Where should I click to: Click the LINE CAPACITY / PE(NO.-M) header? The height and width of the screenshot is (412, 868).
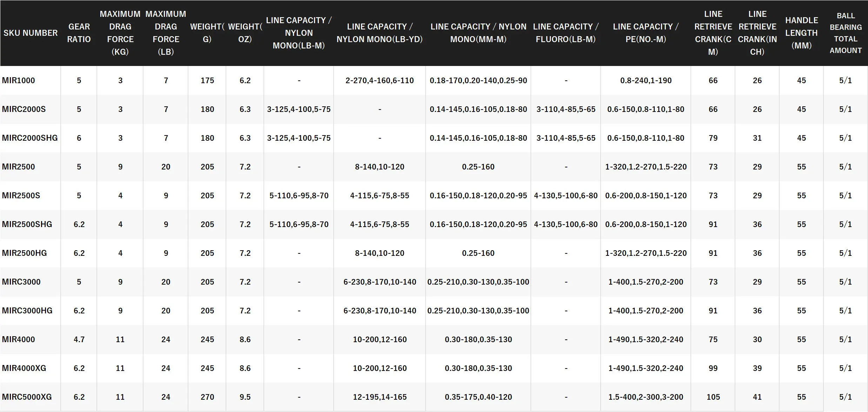[x=646, y=33]
